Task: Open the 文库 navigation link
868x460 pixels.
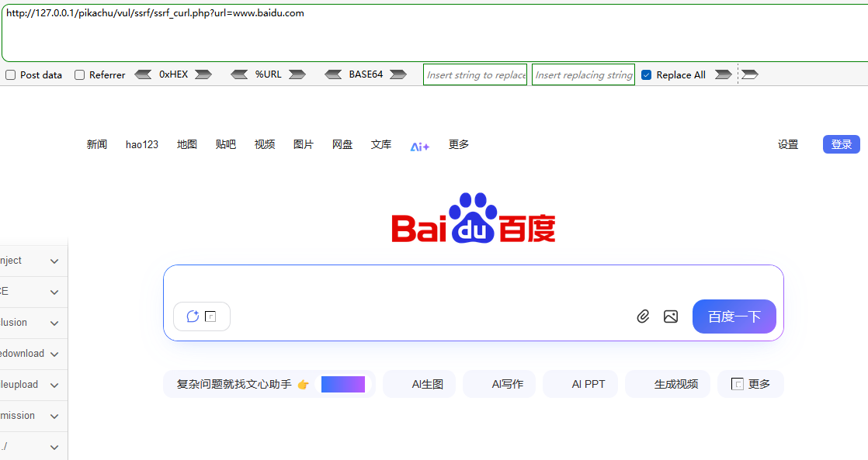Action: [381, 144]
